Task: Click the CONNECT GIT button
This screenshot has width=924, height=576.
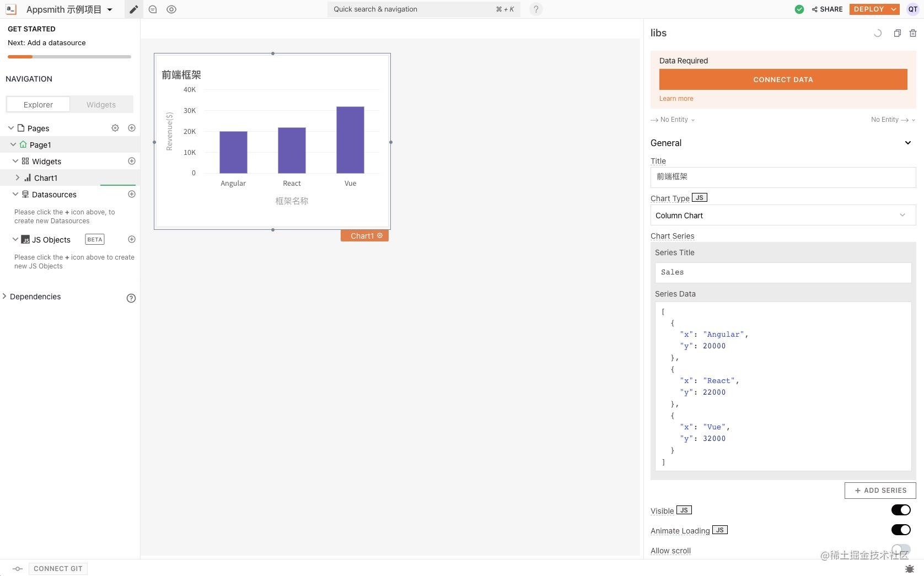Action: pos(58,569)
